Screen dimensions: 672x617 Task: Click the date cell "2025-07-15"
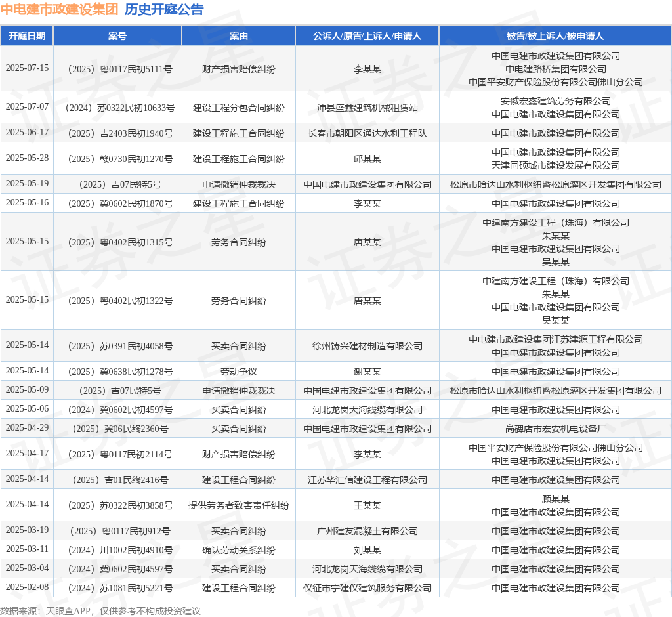[27, 68]
